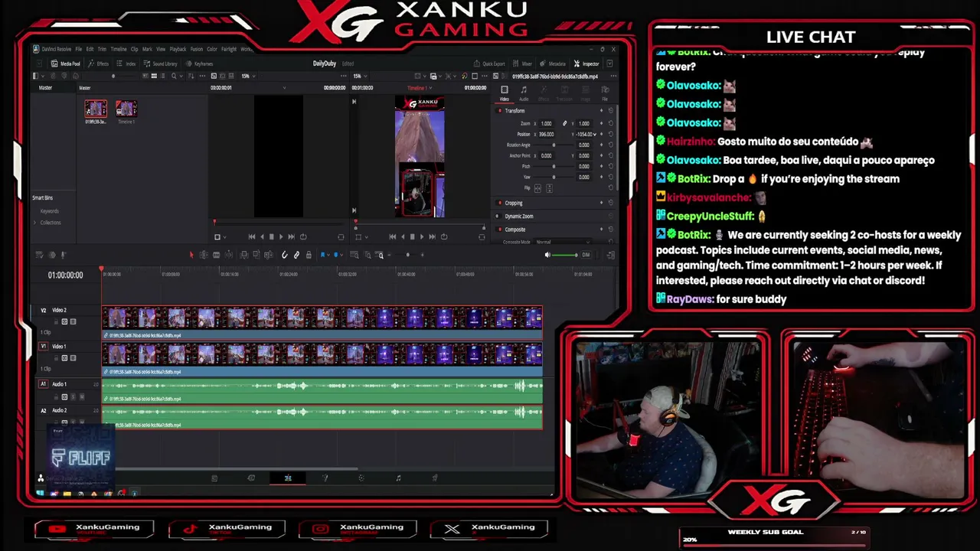Click the media pool search magnifier
Viewport: 980px width, 551px height.
coord(174,76)
